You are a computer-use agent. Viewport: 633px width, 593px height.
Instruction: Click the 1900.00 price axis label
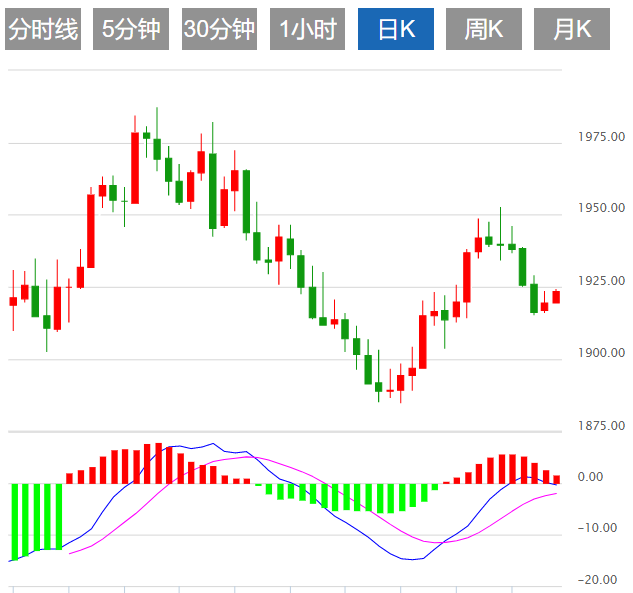601,353
